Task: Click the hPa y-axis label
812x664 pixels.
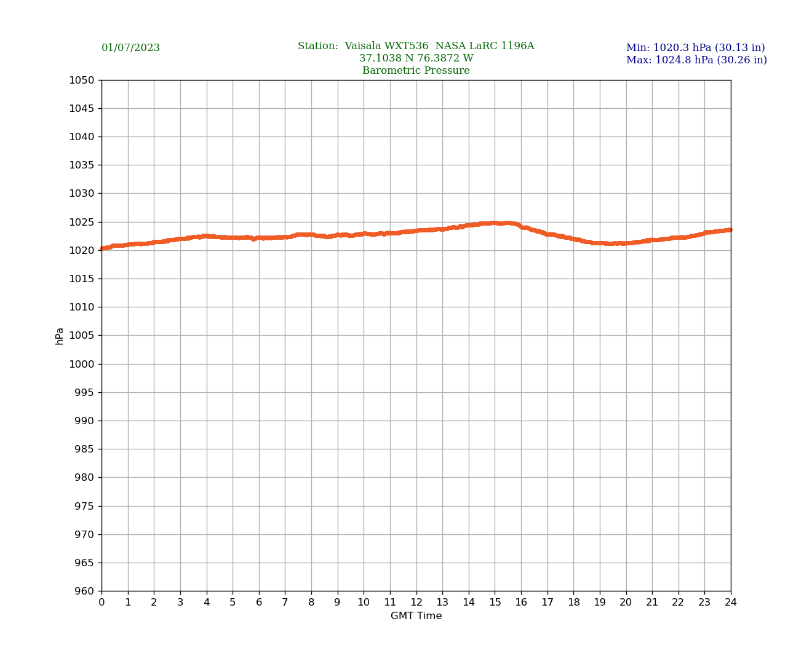Action: [x=60, y=336]
